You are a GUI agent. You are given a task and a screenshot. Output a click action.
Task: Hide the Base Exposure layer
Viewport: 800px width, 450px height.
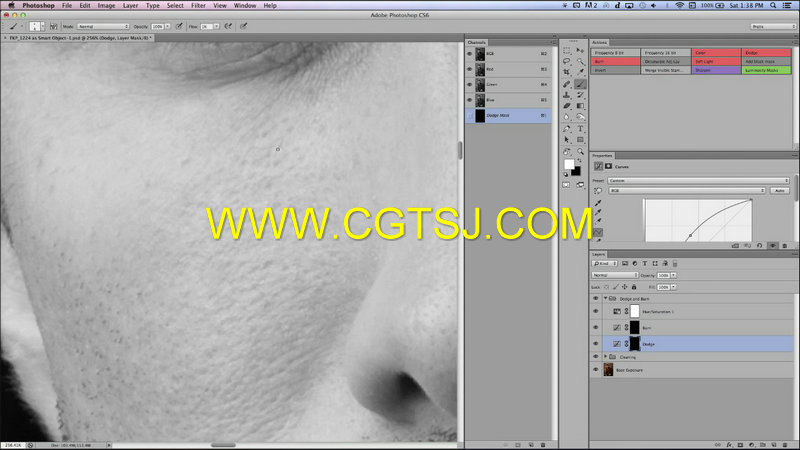(595, 370)
